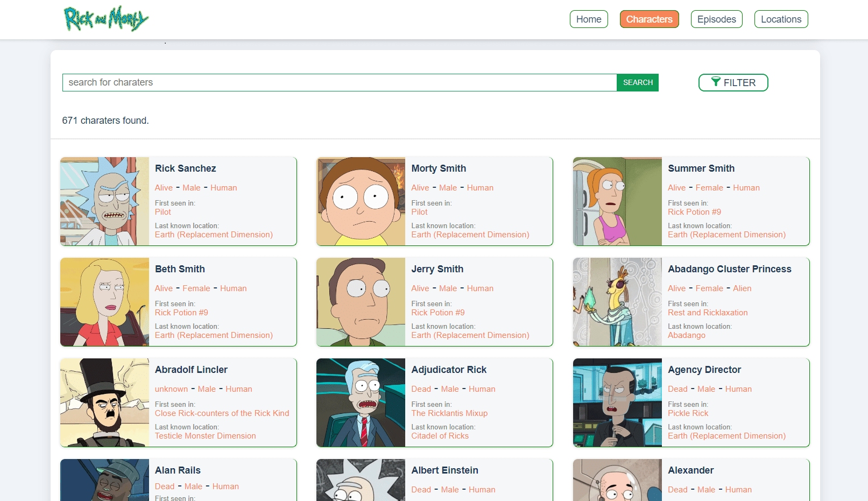Click Testicle Monster Dimension location

205,436
